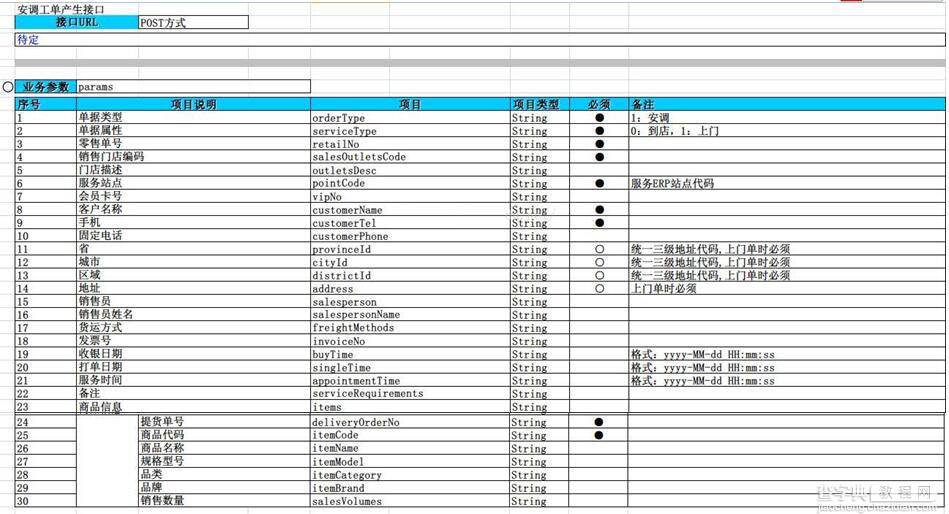Select the filled dot in the customerTel row

tap(599, 223)
